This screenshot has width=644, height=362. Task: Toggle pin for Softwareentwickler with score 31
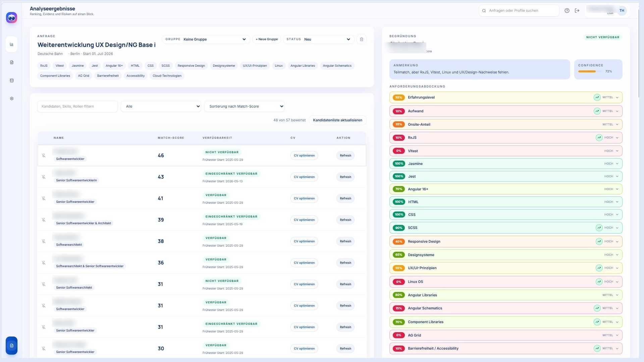44,306
